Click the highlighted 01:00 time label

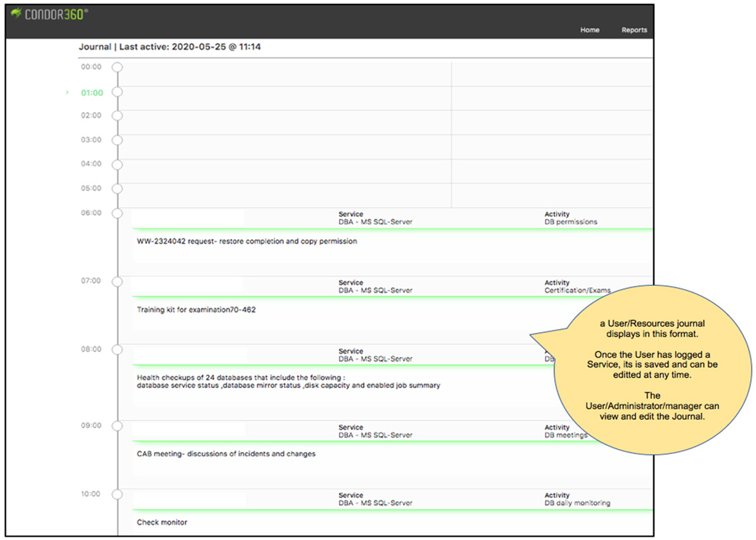coord(92,93)
